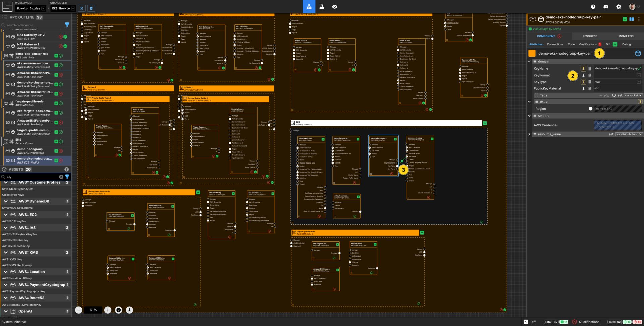Image resolution: width=644 pixels, height=326 pixels.
Task: Click the extra section source icon
Action: (x=640, y=102)
